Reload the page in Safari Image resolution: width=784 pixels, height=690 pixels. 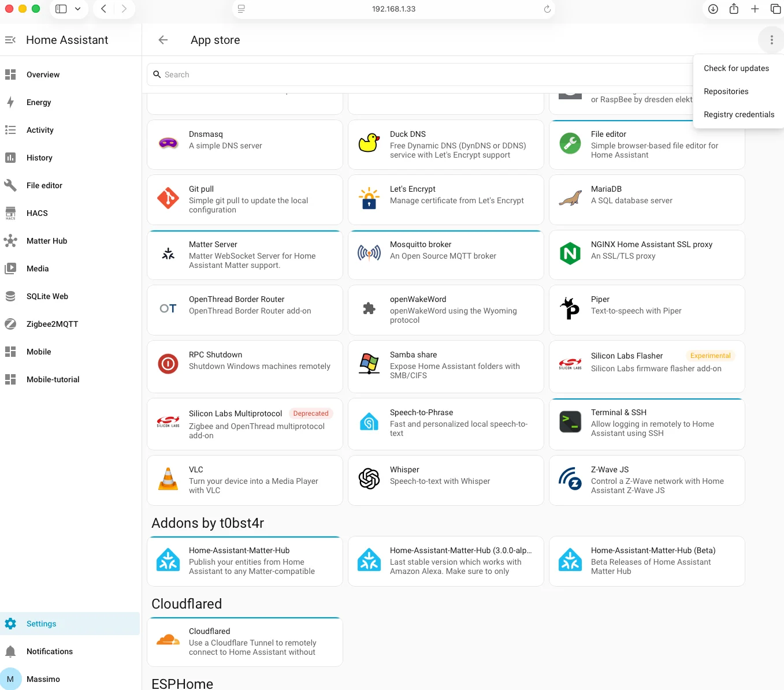[x=547, y=9]
